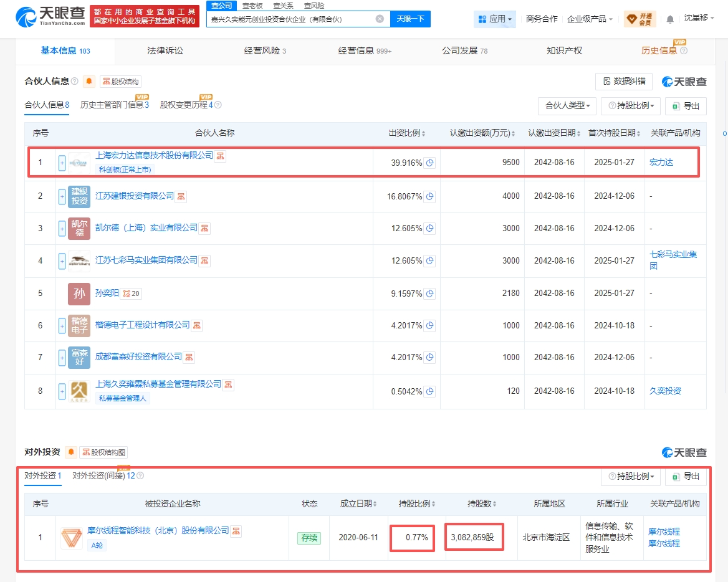Switch to 经营风险 tab
The image size is (728, 582).
point(265,50)
